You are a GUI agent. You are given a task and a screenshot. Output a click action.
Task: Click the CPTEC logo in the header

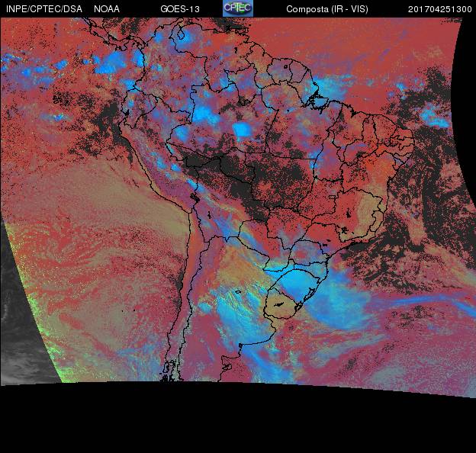(238, 8)
